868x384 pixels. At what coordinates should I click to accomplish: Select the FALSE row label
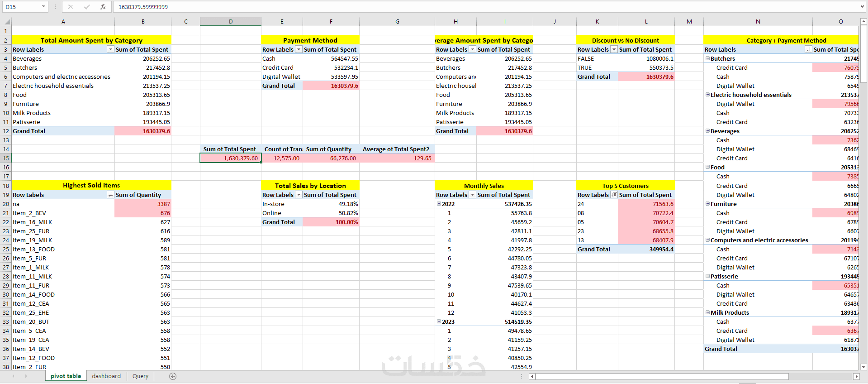pyautogui.click(x=597, y=58)
